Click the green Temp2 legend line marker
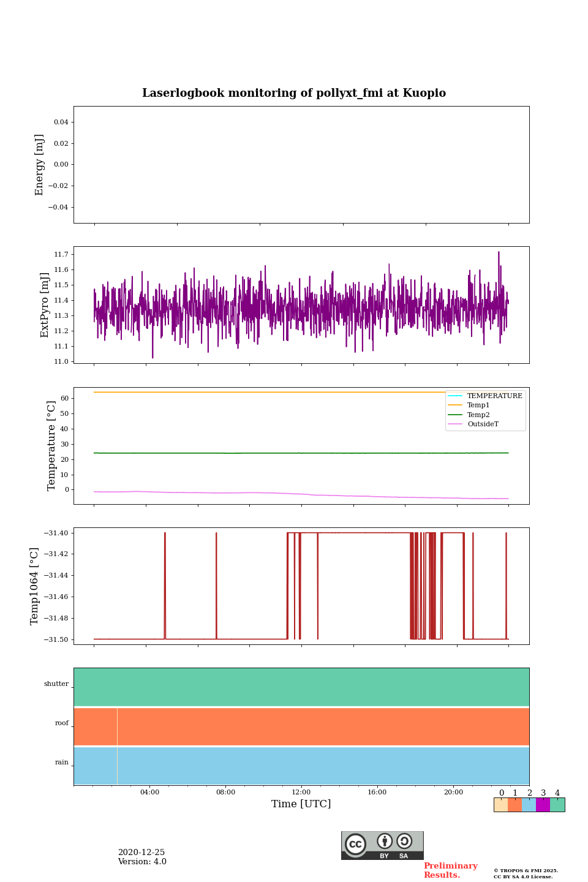Viewport: 588px width, 882px height. (x=455, y=415)
